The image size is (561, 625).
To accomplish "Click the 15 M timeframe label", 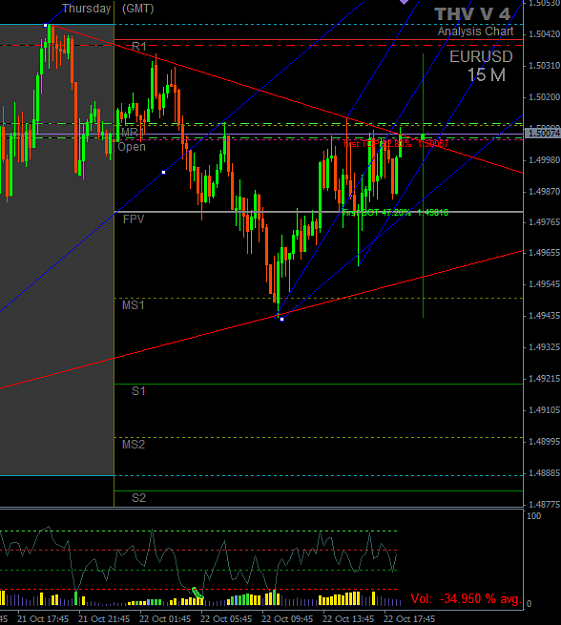I will tap(486, 75).
